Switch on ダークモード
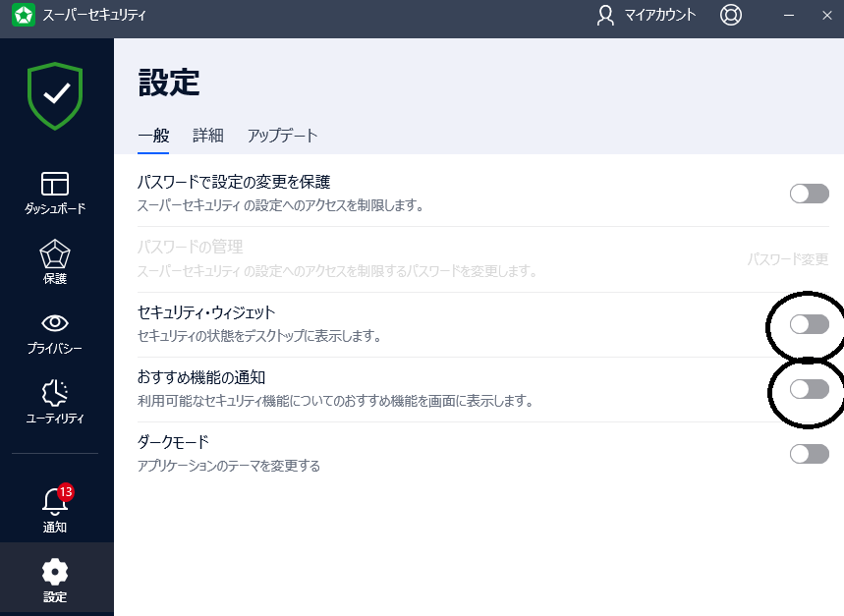Image resolution: width=844 pixels, height=616 pixels. click(x=809, y=453)
